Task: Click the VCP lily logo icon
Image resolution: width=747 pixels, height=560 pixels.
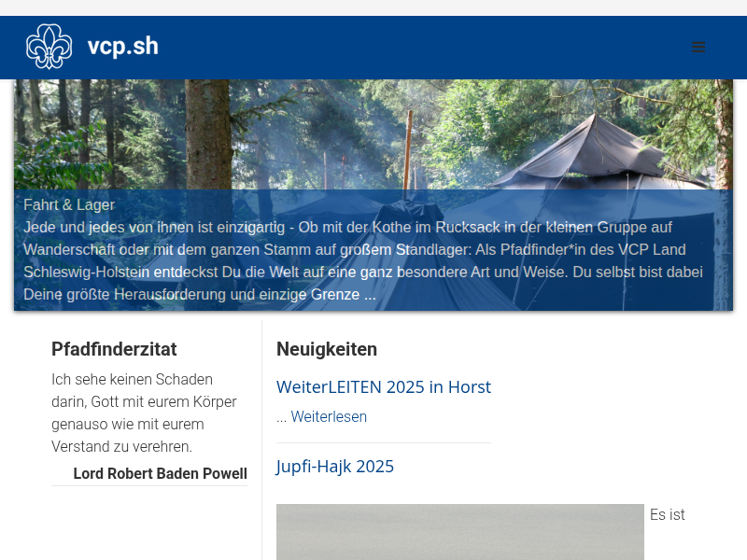Action: point(49,47)
